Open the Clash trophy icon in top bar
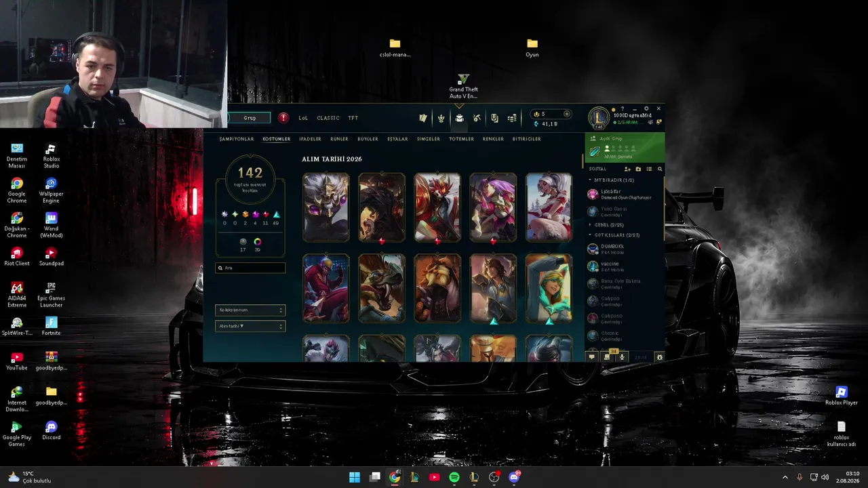This screenshot has width=868, height=488. coord(423,118)
